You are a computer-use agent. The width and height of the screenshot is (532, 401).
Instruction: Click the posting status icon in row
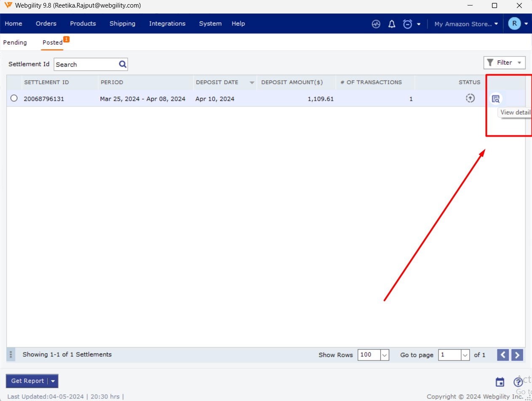click(470, 99)
